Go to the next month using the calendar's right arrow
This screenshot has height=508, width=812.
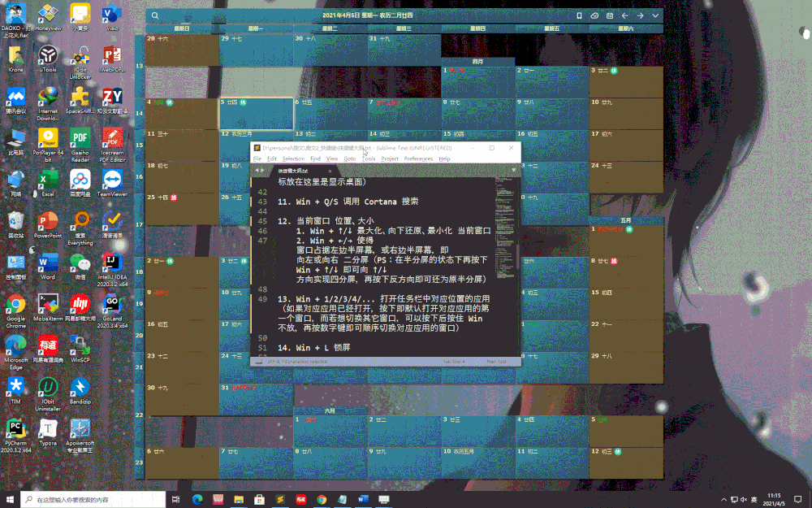click(640, 15)
